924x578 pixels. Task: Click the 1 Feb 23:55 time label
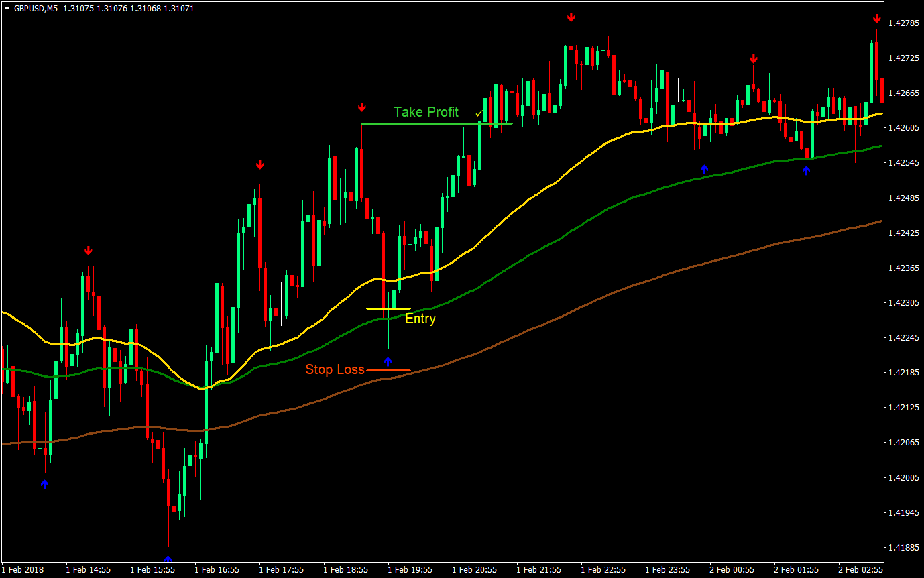667,570
